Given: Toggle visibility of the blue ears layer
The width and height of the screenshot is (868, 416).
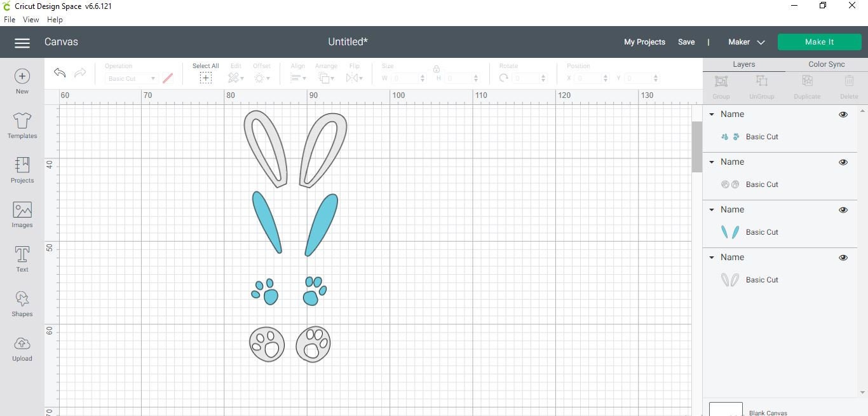Looking at the screenshot, I should point(843,209).
